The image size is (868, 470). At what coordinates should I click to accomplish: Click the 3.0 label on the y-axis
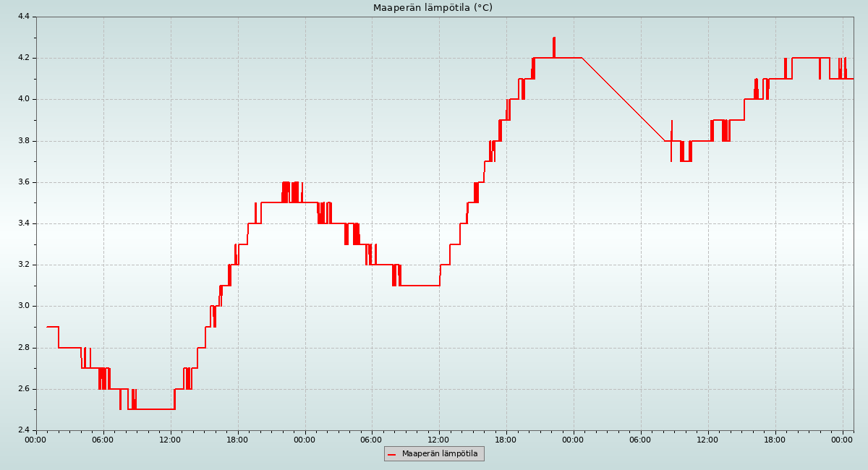tap(22, 306)
